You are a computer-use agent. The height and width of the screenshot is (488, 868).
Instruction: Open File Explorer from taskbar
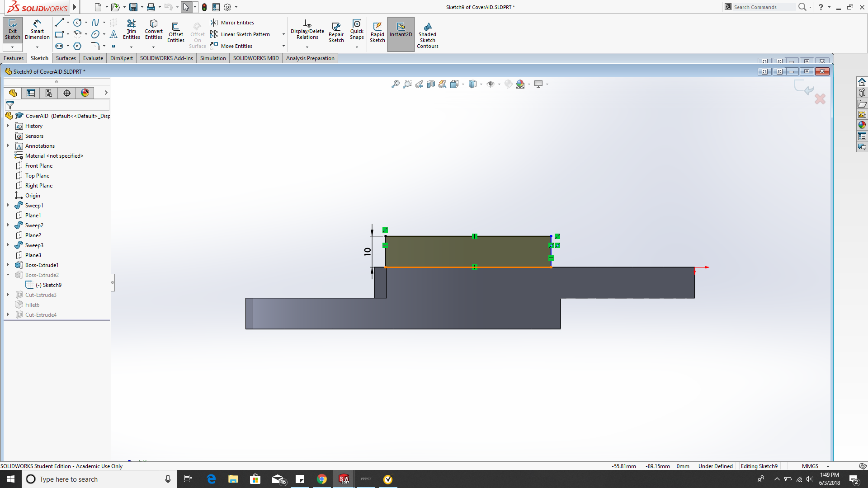(233, 479)
